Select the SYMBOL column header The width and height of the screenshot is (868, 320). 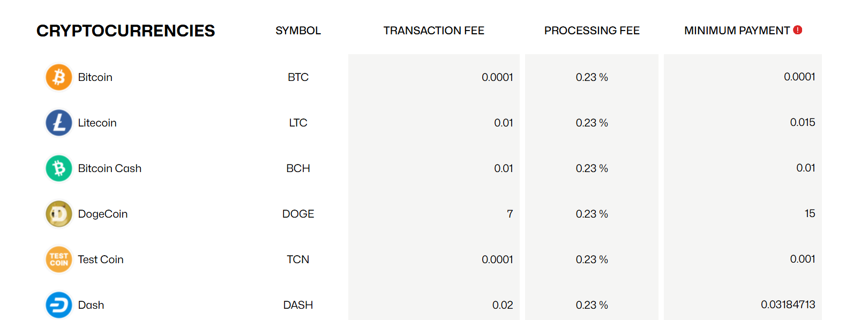tap(298, 31)
